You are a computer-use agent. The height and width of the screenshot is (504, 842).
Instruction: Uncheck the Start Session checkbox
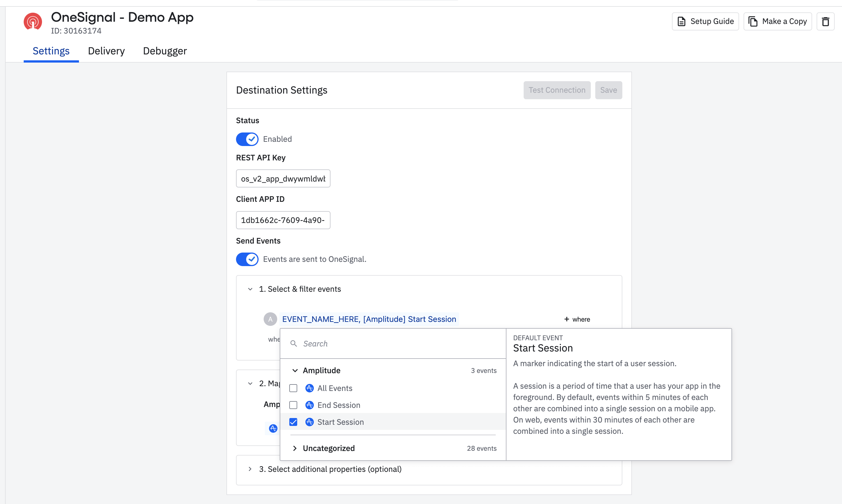pyautogui.click(x=293, y=422)
